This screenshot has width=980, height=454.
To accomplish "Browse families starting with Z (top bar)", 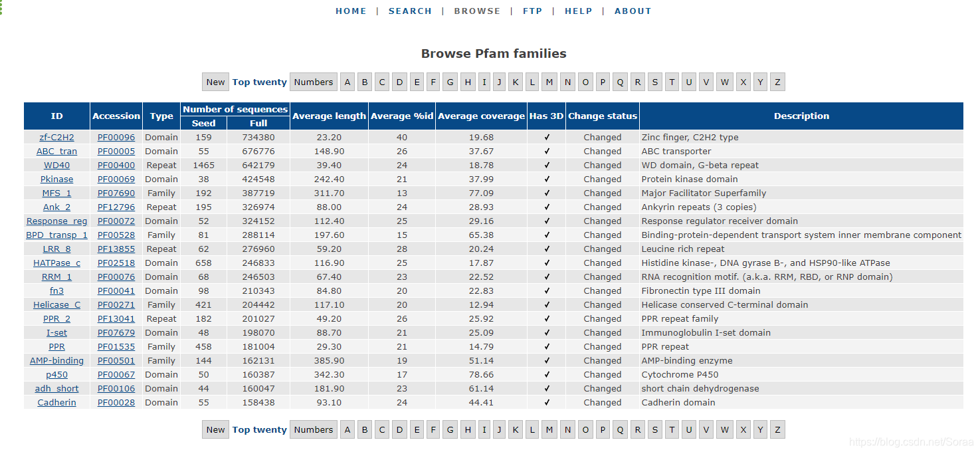I will coord(777,82).
